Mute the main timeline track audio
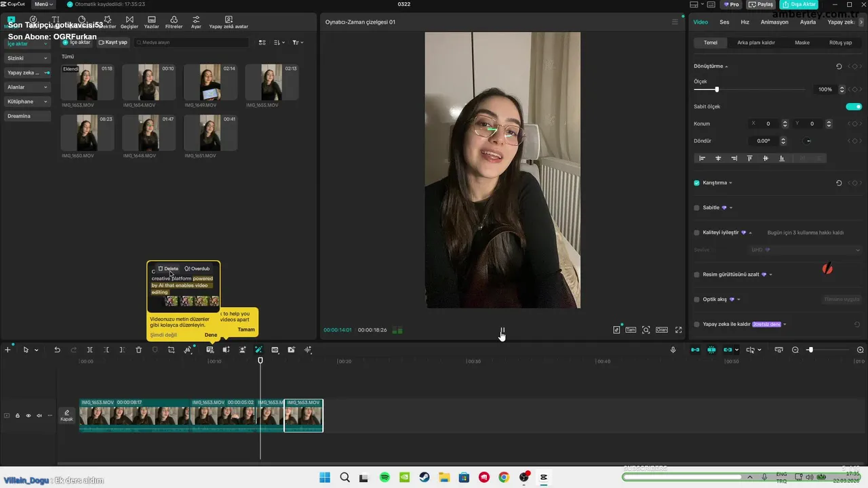Viewport: 868px width, 488px height. (39, 415)
